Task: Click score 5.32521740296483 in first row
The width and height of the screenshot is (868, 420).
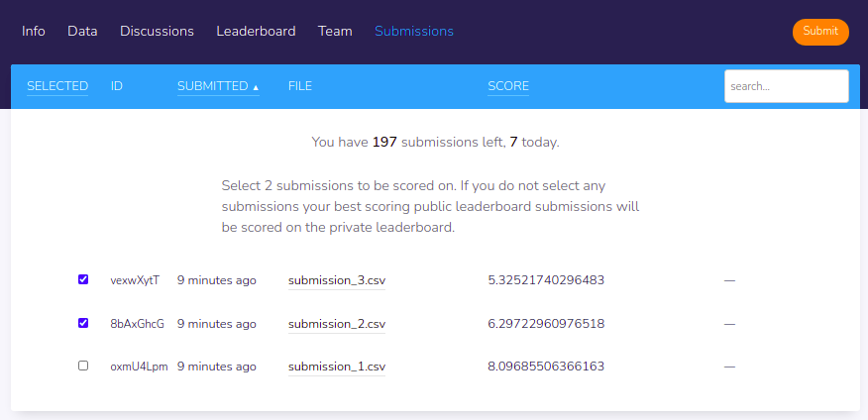Action: (x=546, y=280)
